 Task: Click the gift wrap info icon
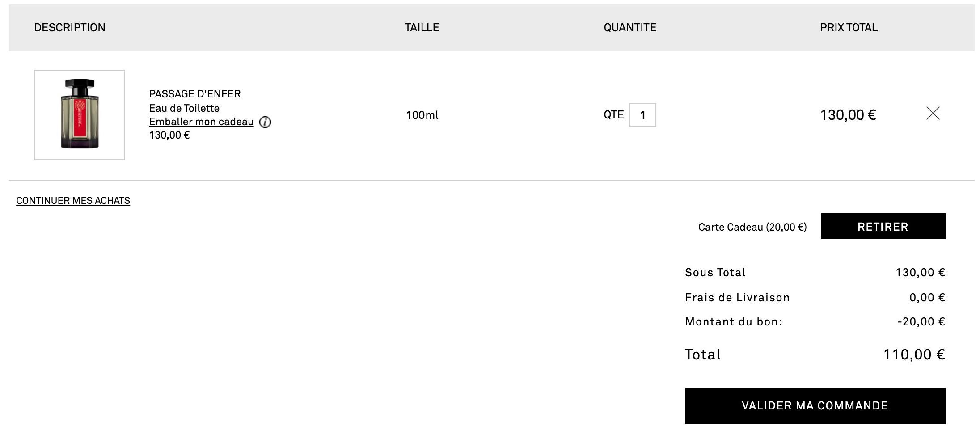265,122
